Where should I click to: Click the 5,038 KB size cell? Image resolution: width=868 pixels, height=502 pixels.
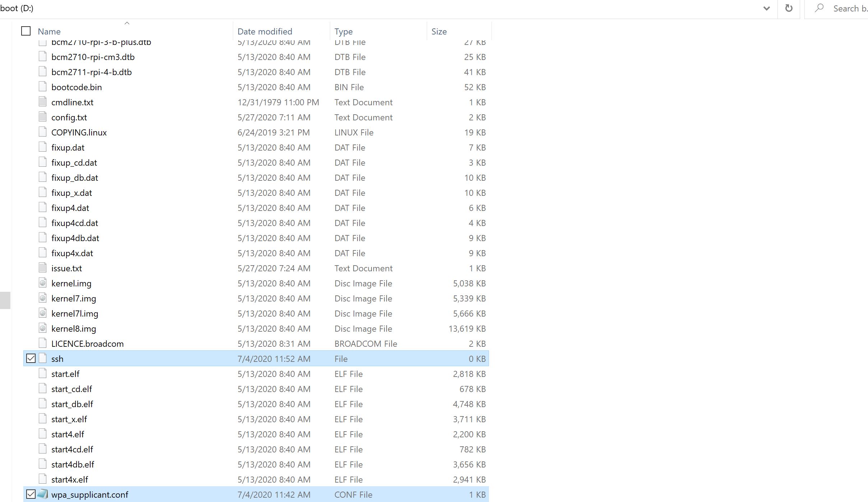coord(469,284)
